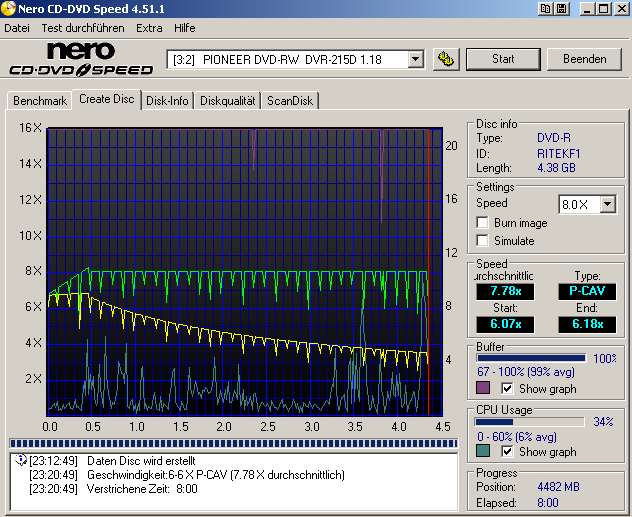The width and height of the screenshot is (632, 517).
Task: Uncheck Show graph under Buffer
Action: tap(508, 388)
